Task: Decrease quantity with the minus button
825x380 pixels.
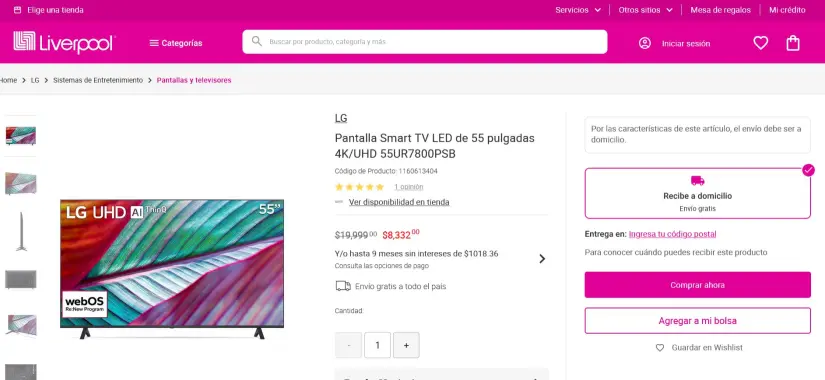Action: pyautogui.click(x=348, y=345)
